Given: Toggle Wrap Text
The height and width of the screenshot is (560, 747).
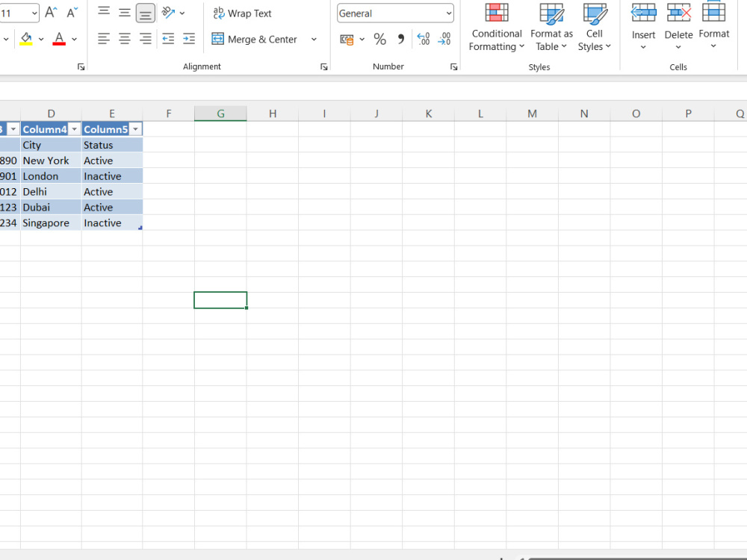Looking at the screenshot, I should [x=242, y=13].
